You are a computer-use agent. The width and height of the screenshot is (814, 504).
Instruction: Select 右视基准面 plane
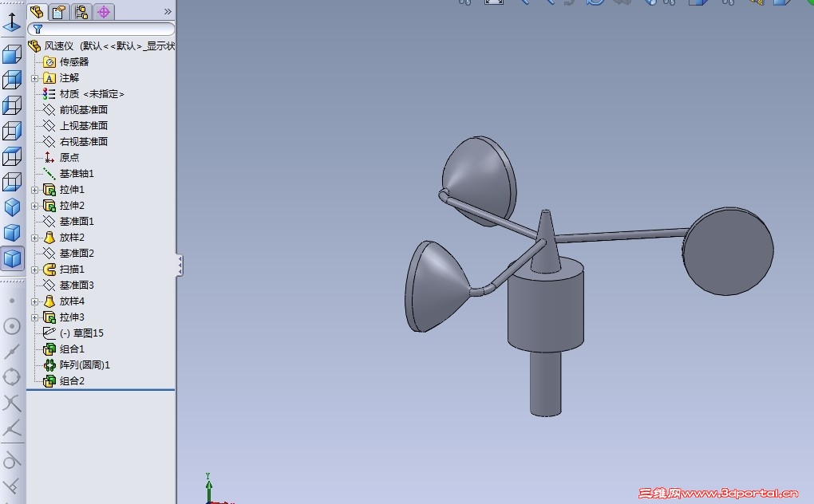(x=75, y=142)
